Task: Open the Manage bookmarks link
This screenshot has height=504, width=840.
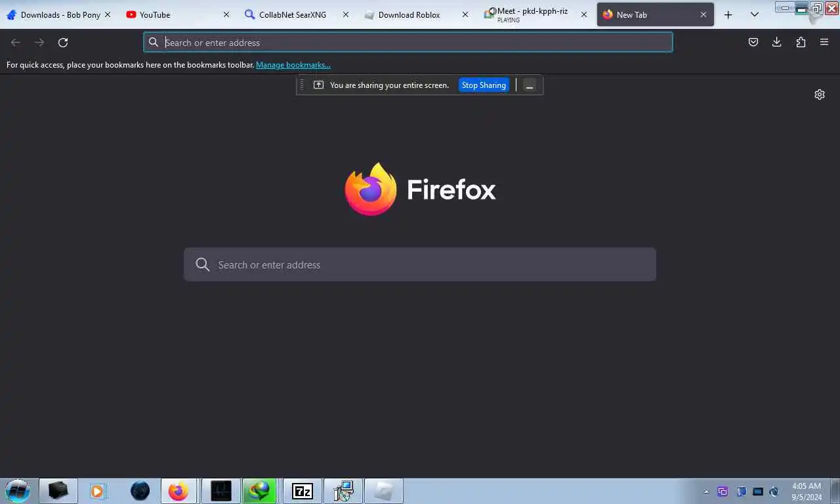Action: (x=293, y=65)
